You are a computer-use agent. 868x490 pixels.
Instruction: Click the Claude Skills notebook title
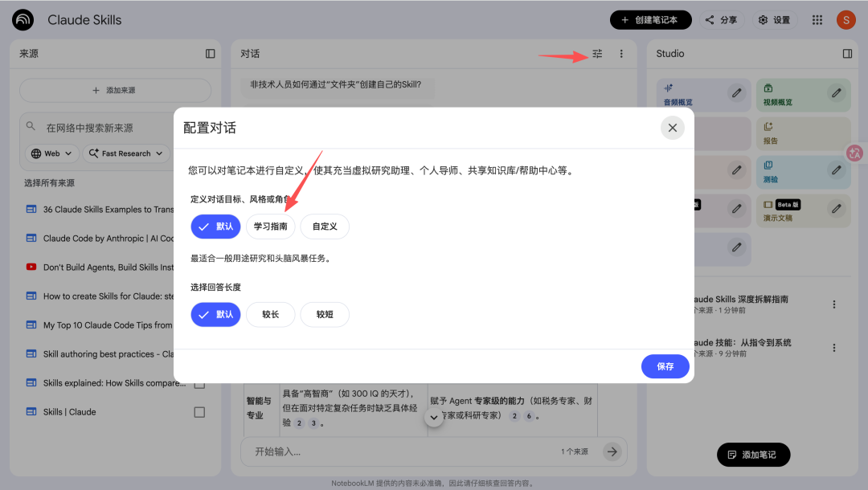coord(84,20)
